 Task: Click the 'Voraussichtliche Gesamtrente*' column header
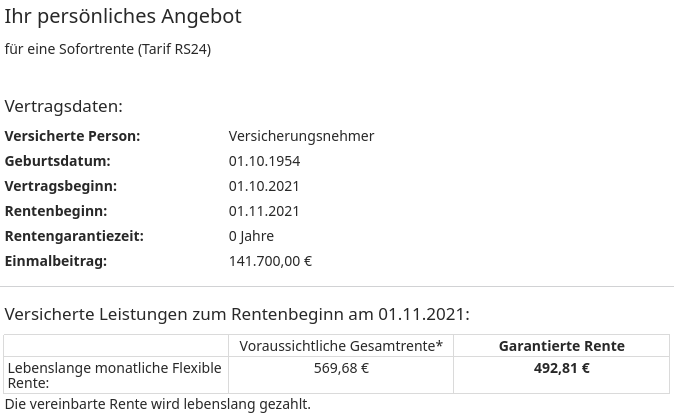341,346
